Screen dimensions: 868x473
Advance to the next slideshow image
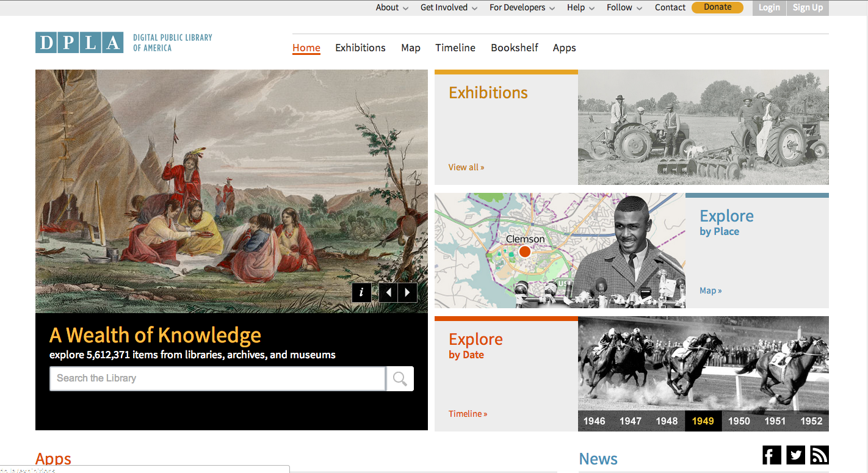(408, 292)
